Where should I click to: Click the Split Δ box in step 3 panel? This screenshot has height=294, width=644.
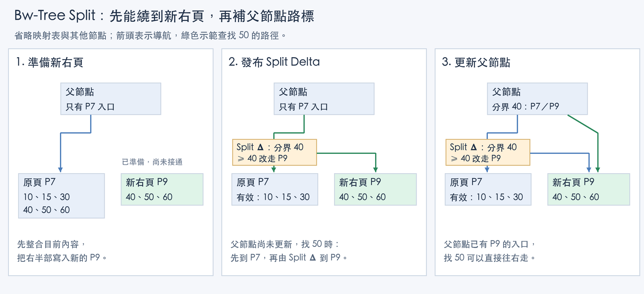pos(488,152)
